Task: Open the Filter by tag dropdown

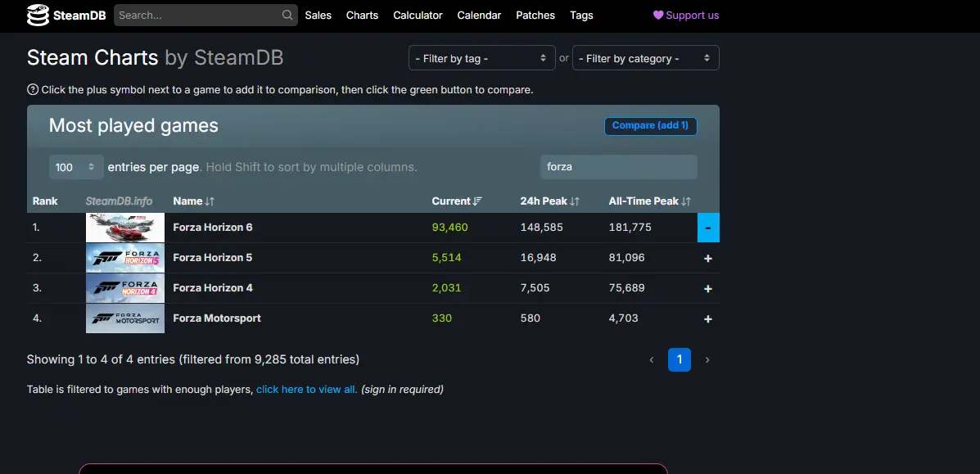Action: click(482, 58)
